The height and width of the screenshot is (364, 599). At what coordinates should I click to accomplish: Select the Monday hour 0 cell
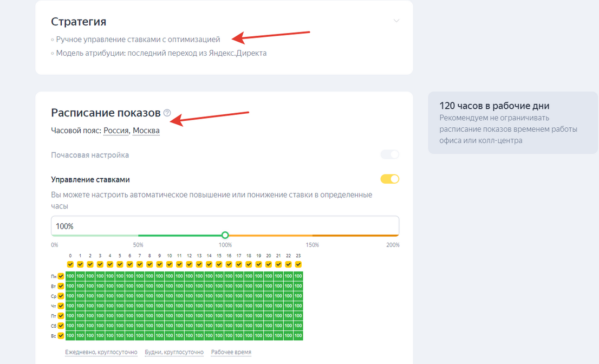pos(70,276)
